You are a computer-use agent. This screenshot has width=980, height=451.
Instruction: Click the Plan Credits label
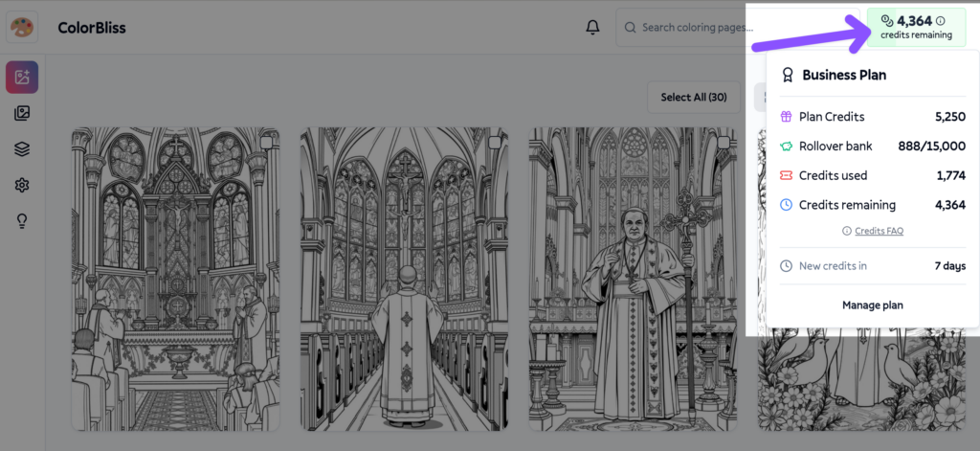click(832, 117)
